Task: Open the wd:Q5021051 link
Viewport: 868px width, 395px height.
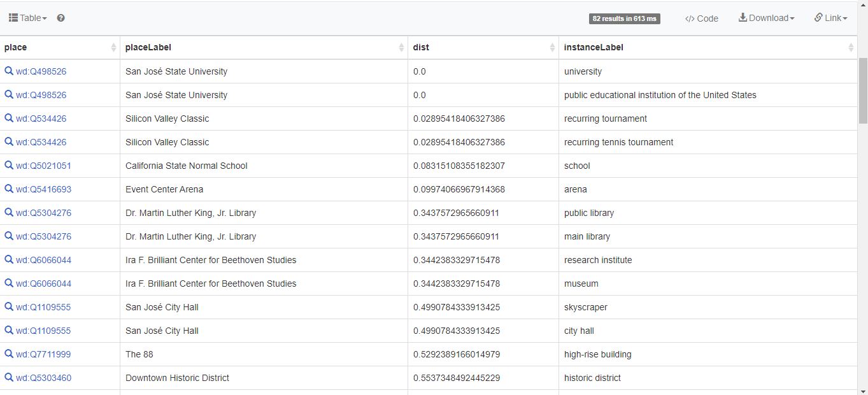Action: tap(44, 166)
